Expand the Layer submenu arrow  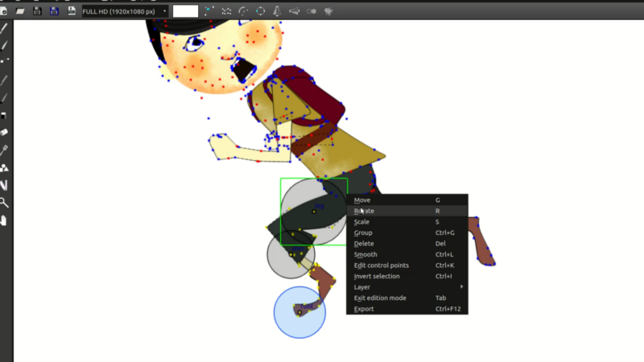[x=461, y=286]
